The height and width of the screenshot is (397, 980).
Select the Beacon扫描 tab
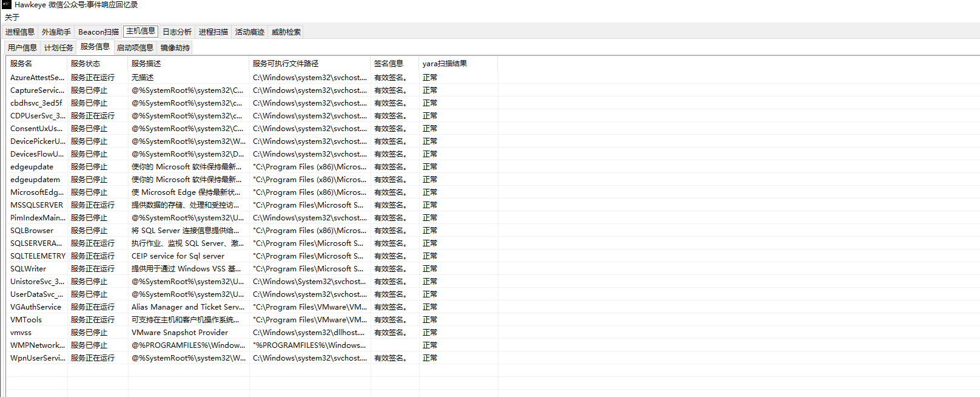(x=98, y=32)
